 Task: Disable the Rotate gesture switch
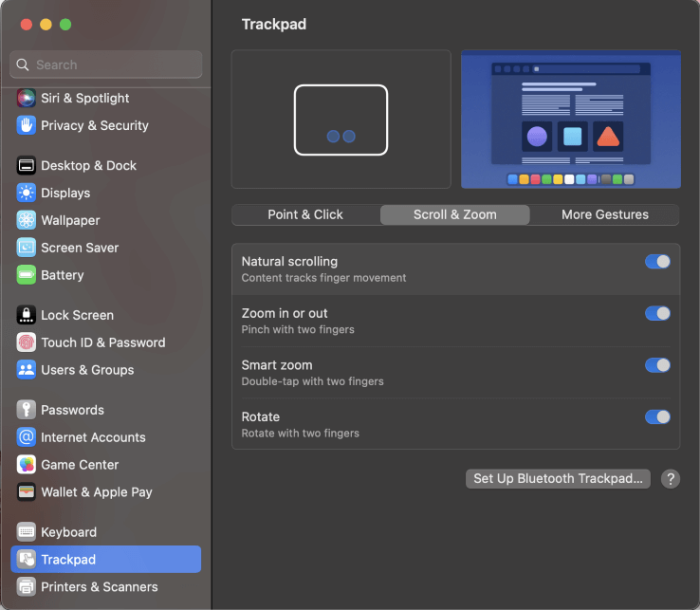(657, 416)
